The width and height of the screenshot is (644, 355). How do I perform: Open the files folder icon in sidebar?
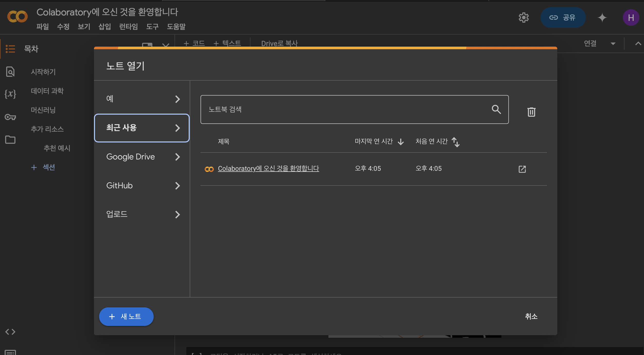pyautogui.click(x=10, y=140)
